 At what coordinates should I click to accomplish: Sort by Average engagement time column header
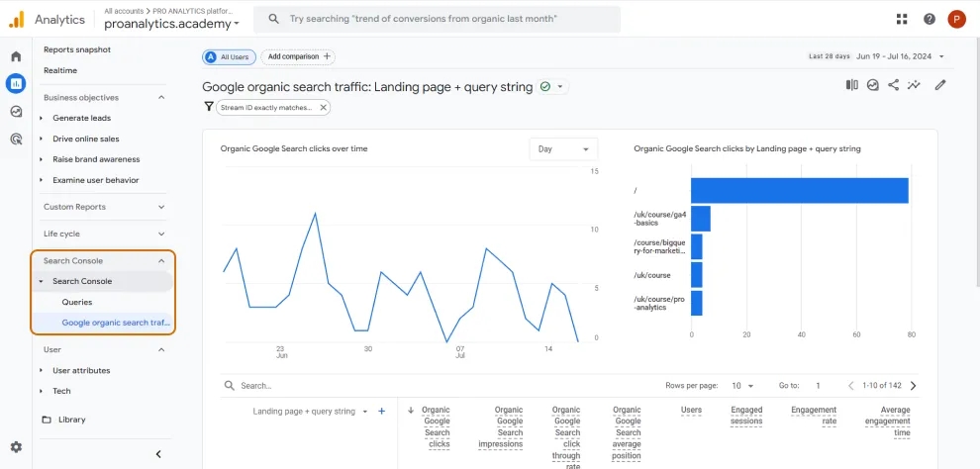click(x=888, y=421)
